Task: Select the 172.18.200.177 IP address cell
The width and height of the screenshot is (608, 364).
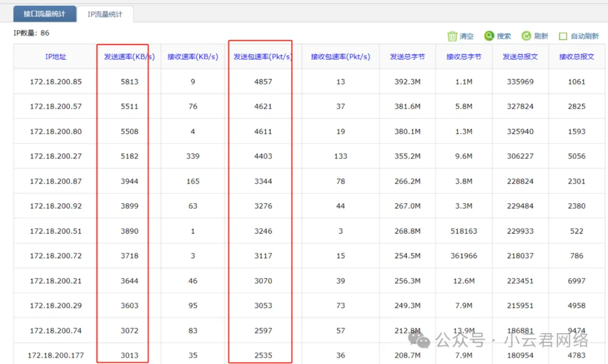Action: (56, 355)
